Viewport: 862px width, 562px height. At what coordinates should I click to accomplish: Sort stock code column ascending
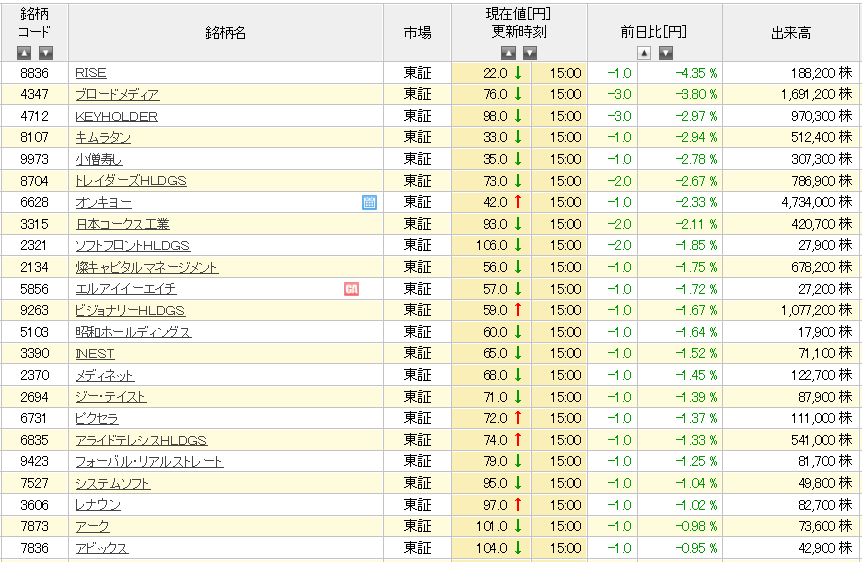pos(24,53)
